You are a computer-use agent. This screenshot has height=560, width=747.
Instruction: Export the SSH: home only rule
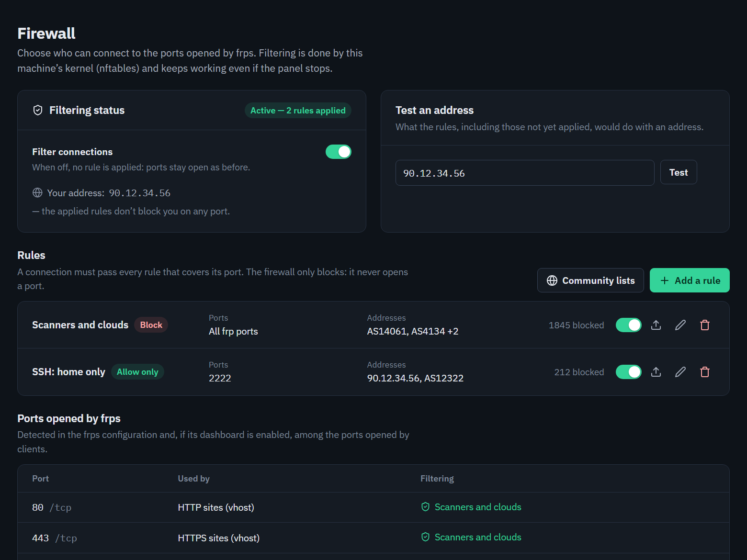coord(656,372)
